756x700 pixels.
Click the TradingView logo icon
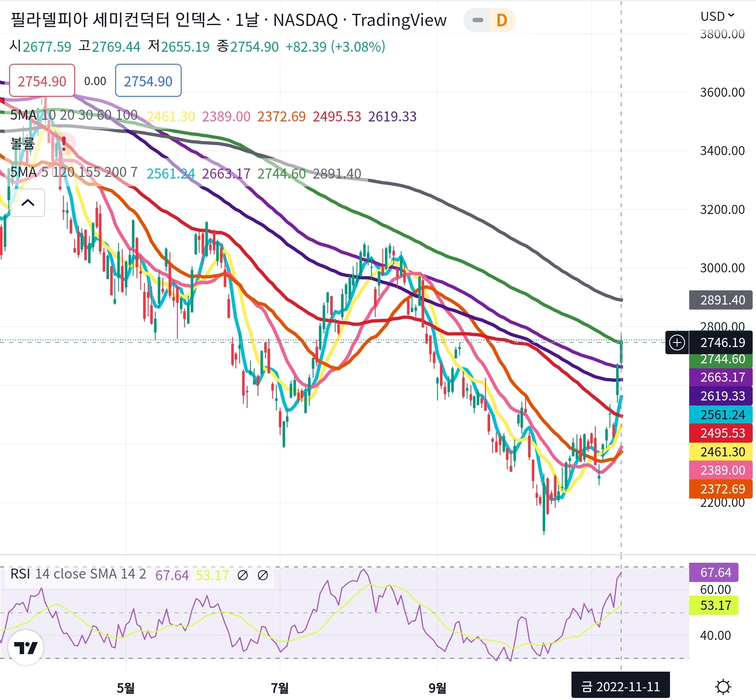[25, 647]
